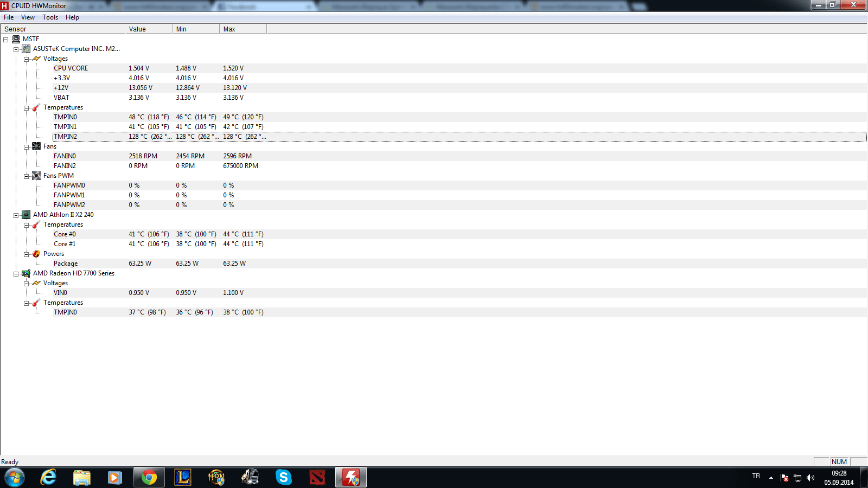Click the Temperatures thermometer icon under Fans PWM
The height and width of the screenshot is (488, 868).
point(36,224)
